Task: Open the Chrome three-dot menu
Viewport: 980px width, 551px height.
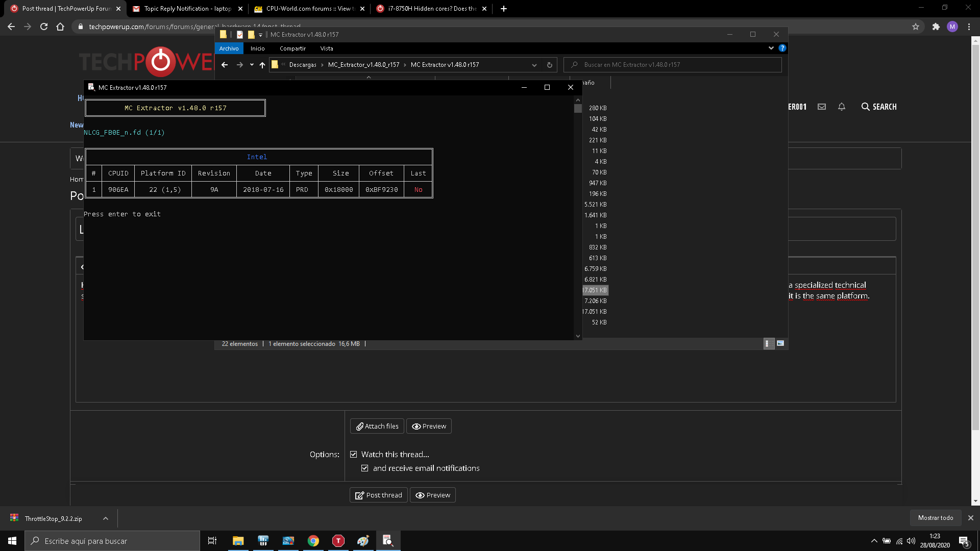Action: click(x=969, y=27)
